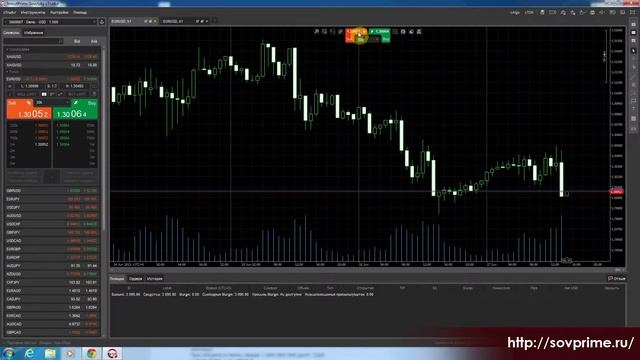640x360 pixels.
Task: Select the EURCHF symbol row
Action: point(52,258)
